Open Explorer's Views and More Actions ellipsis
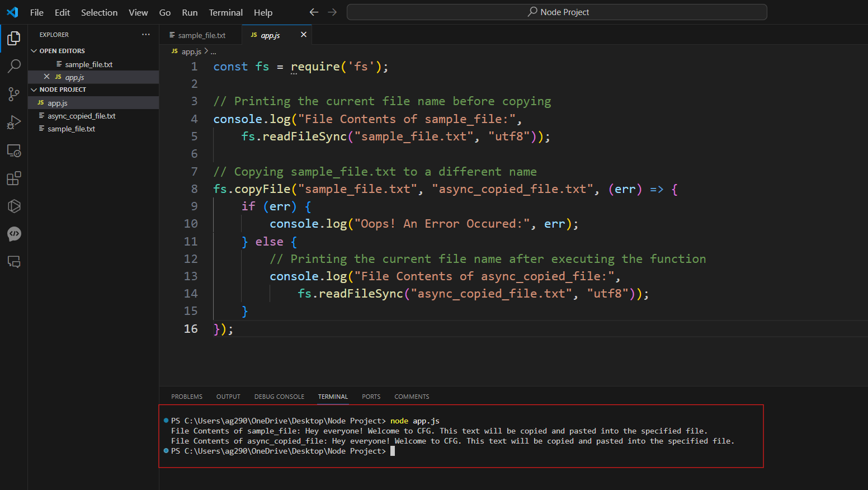868x490 pixels. click(146, 35)
